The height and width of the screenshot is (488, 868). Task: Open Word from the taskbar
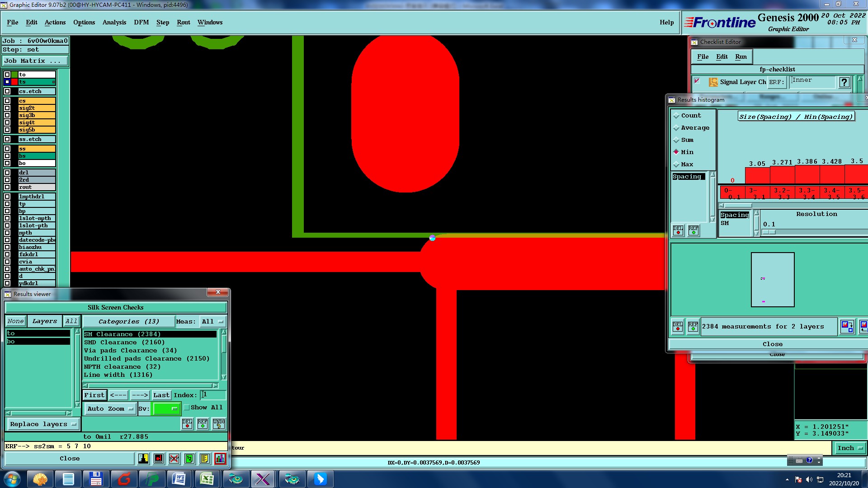click(x=179, y=479)
